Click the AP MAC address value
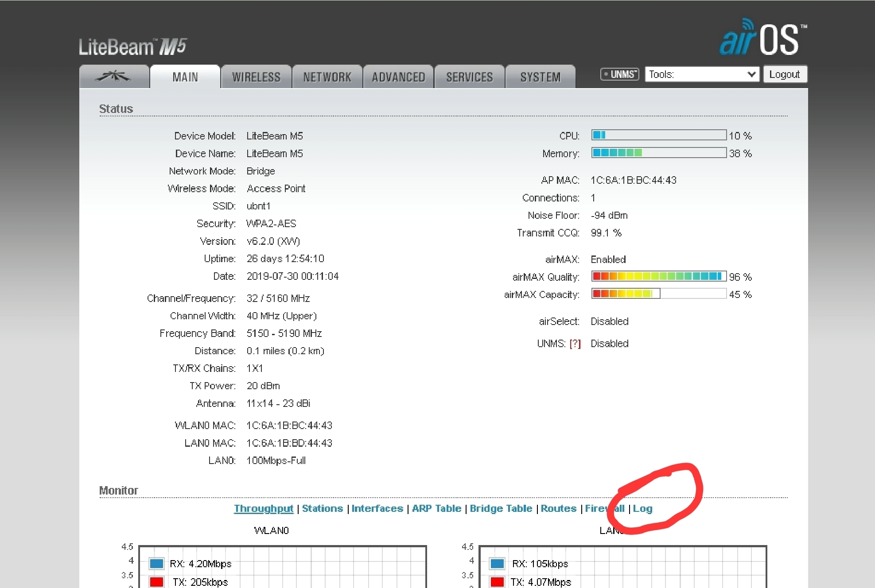The height and width of the screenshot is (588, 875). pos(634,180)
